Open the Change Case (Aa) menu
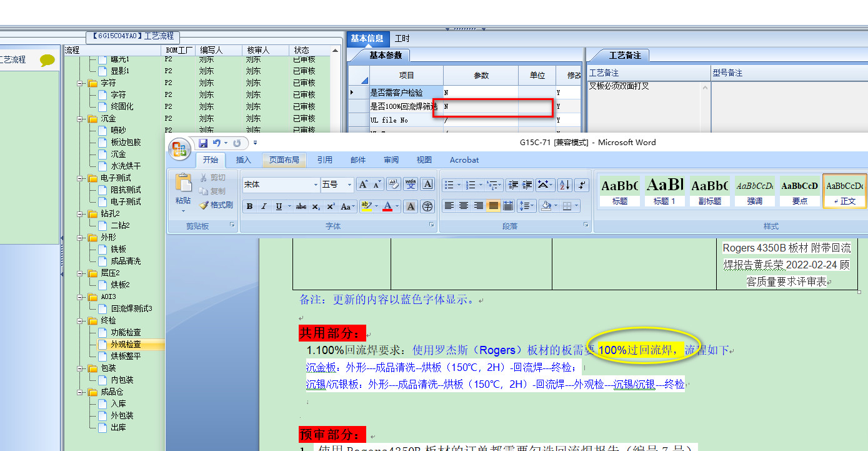868x451 pixels. [348, 206]
